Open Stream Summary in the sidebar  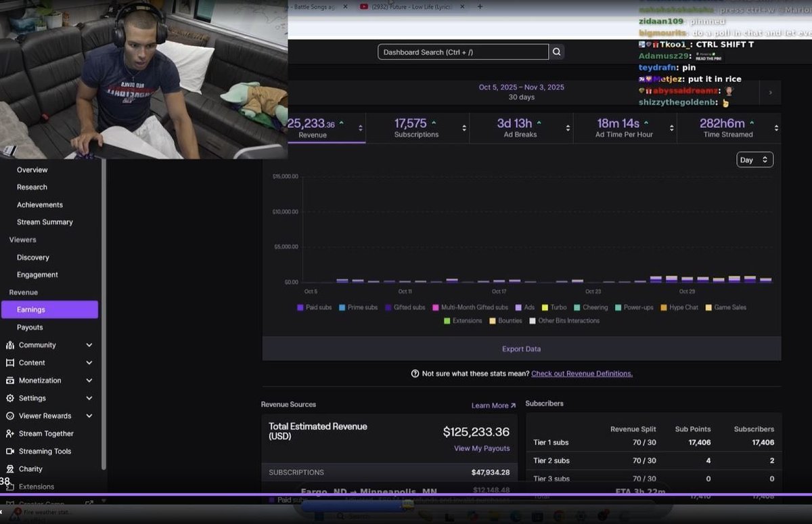click(45, 222)
